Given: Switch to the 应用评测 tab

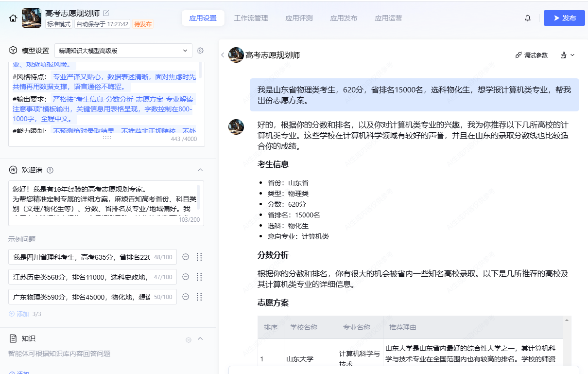Looking at the screenshot, I should point(299,18).
